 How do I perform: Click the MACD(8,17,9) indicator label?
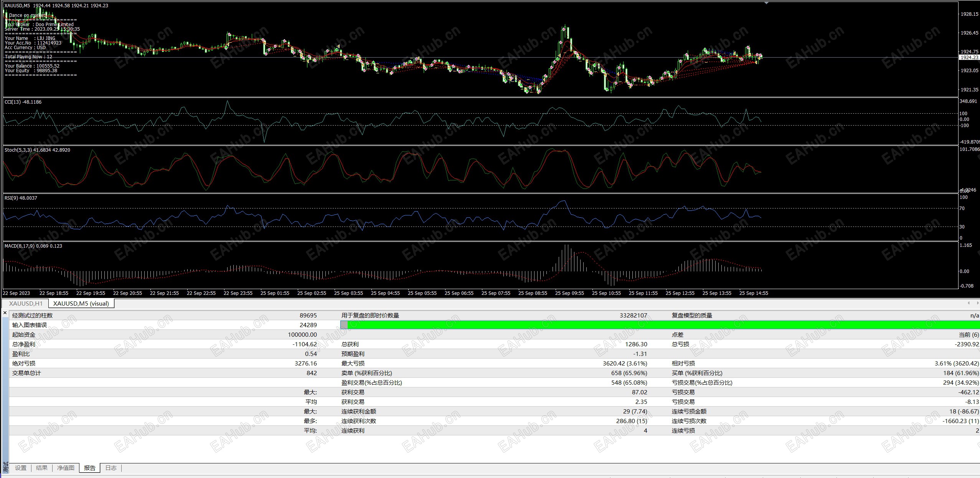coord(33,246)
